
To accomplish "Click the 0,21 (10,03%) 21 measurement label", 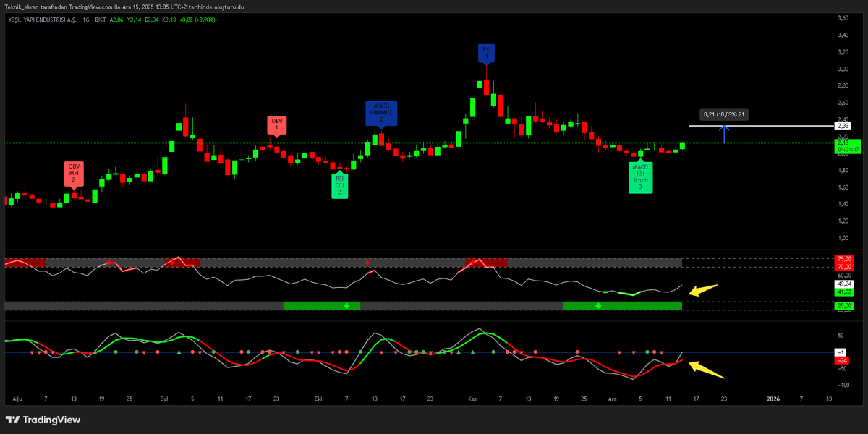I will (725, 114).
